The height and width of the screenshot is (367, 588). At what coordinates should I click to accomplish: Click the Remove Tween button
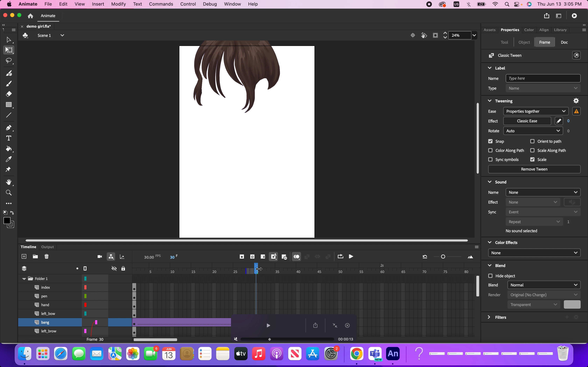(x=534, y=169)
